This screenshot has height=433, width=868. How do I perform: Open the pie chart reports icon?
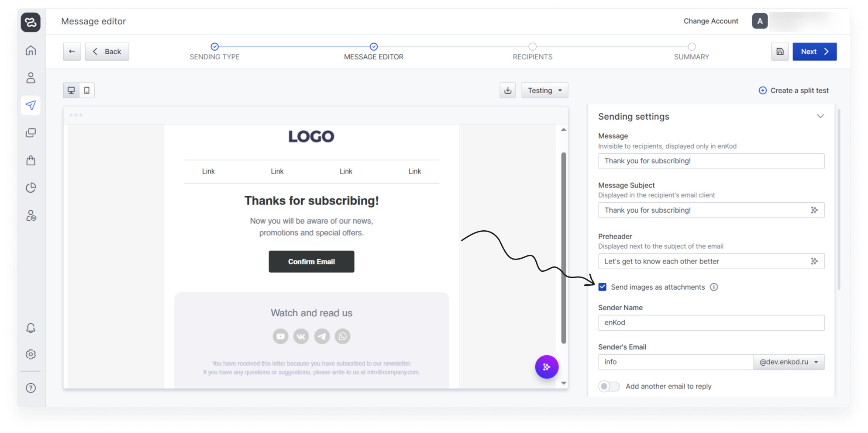point(31,188)
